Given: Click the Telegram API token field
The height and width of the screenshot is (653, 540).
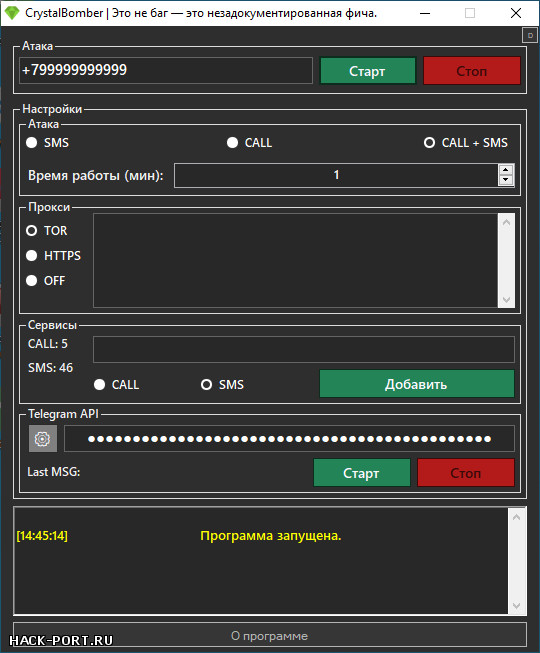Looking at the screenshot, I should click(289, 439).
